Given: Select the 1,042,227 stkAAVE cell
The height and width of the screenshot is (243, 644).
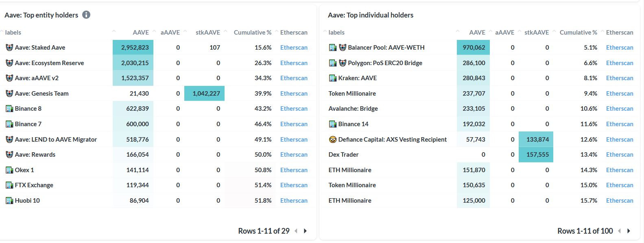Looking at the screenshot, I should tap(204, 93).
